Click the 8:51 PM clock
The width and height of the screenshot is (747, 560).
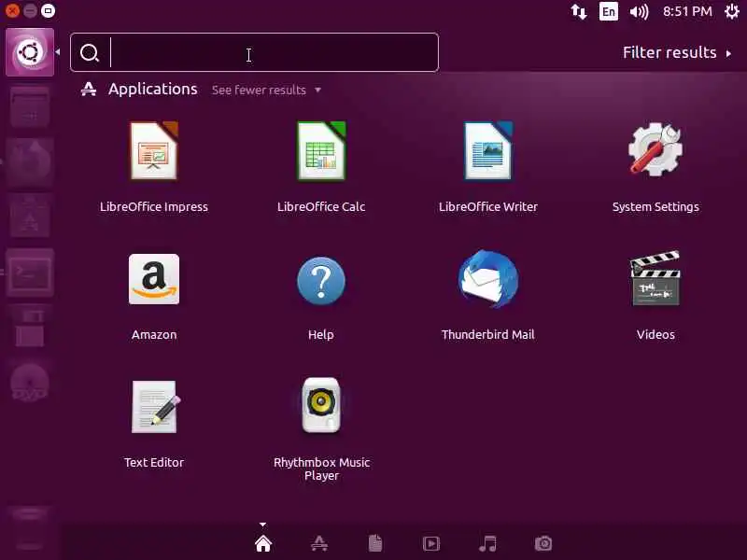(x=687, y=11)
